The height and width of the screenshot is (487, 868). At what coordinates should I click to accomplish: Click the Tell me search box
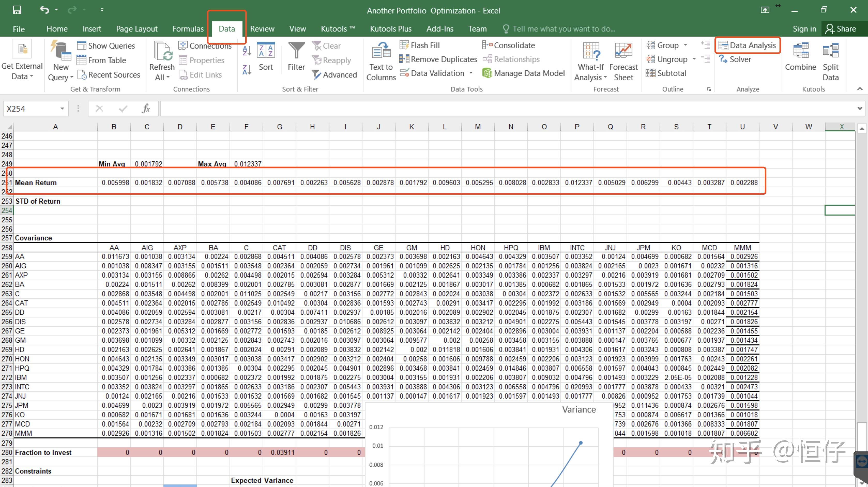click(x=564, y=29)
